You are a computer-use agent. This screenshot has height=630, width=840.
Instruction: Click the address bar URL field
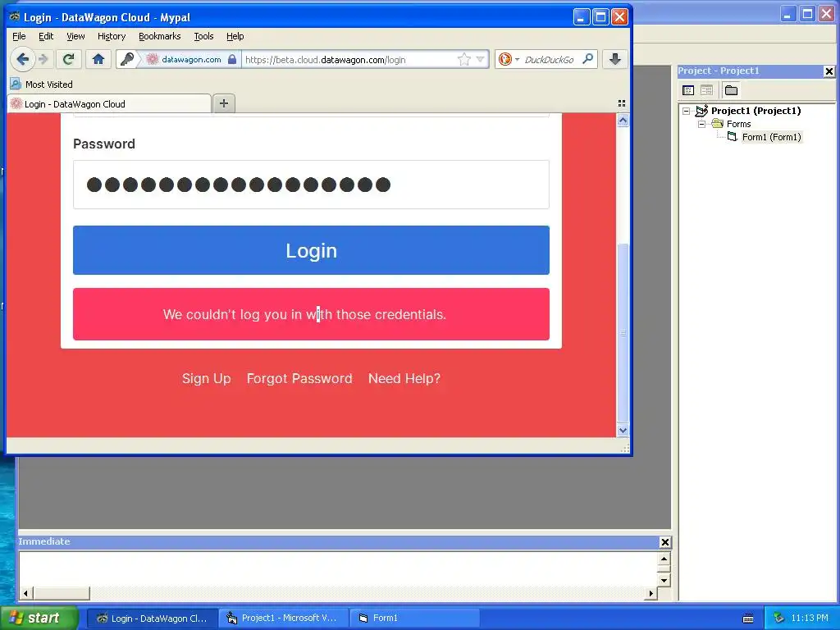pyautogui.click(x=348, y=59)
